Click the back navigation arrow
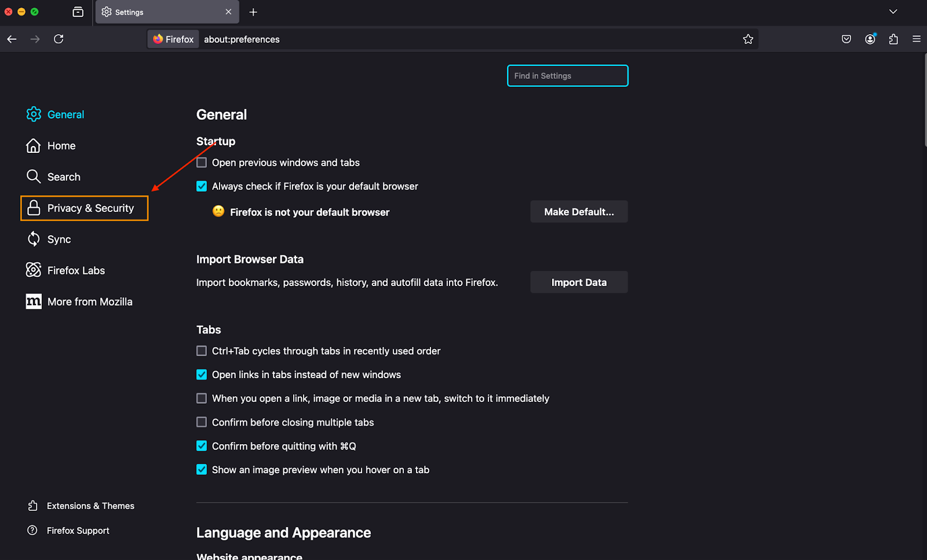The height and width of the screenshot is (560, 927). [x=12, y=39]
